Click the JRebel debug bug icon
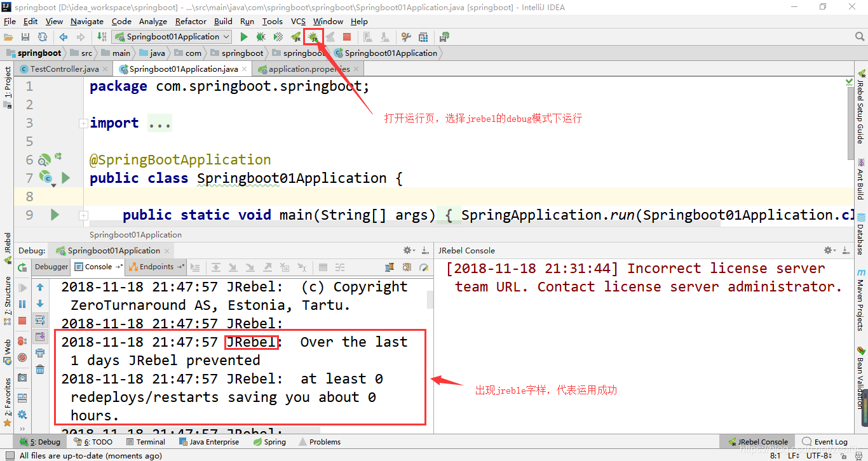 313,37
